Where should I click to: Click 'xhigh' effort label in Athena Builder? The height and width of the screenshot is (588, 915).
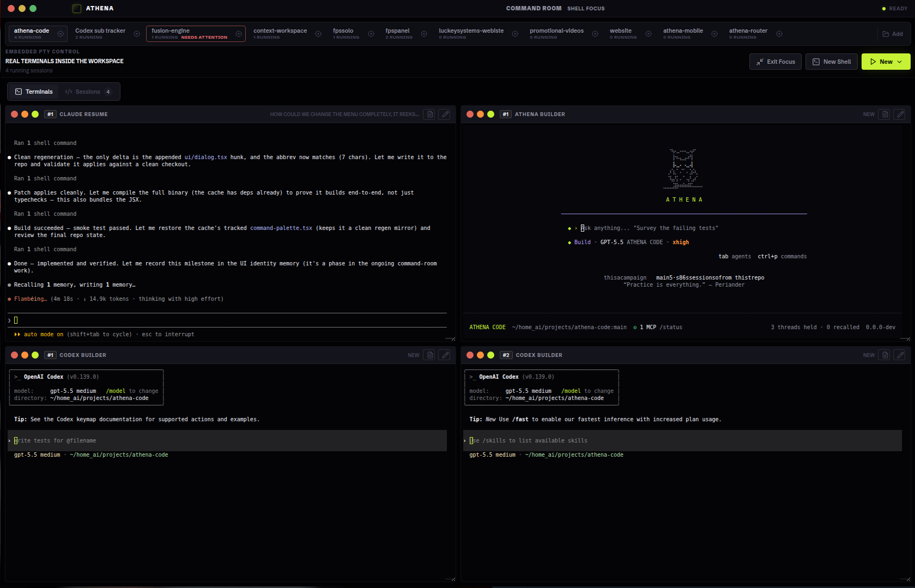tap(681, 243)
